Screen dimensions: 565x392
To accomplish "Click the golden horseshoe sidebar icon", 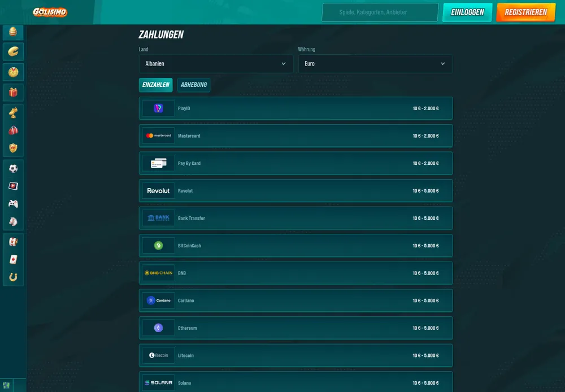I will [x=13, y=277].
